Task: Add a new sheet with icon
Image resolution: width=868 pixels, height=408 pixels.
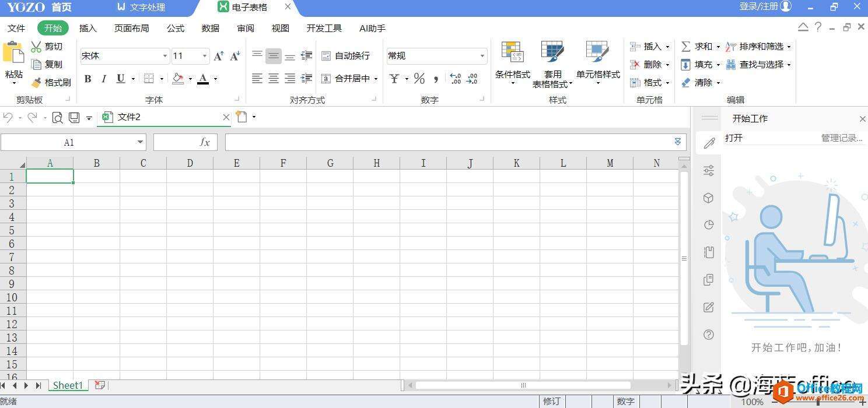Action: point(100,385)
